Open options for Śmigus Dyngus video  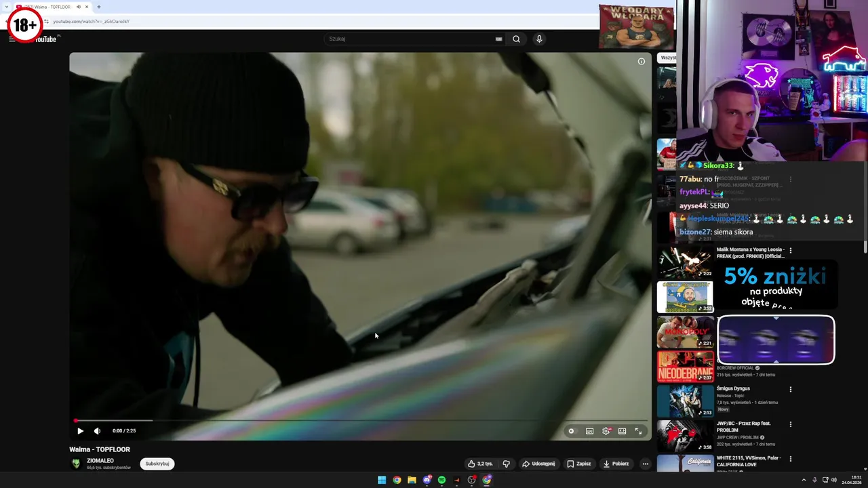790,389
